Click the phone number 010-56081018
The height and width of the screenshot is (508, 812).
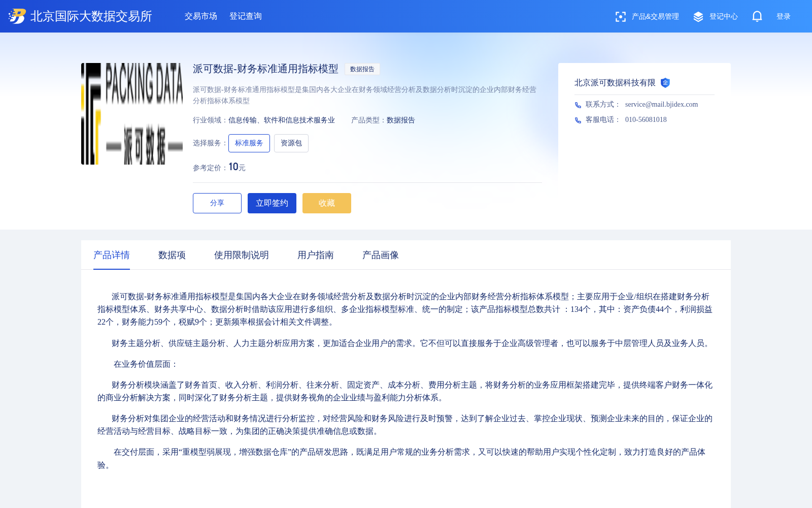[x=646, y=120]
